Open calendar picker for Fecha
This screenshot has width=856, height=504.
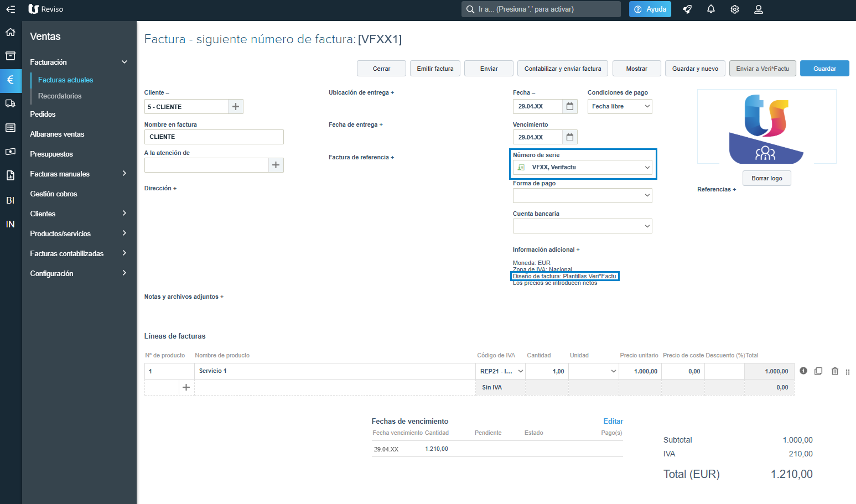click(570, 106)
